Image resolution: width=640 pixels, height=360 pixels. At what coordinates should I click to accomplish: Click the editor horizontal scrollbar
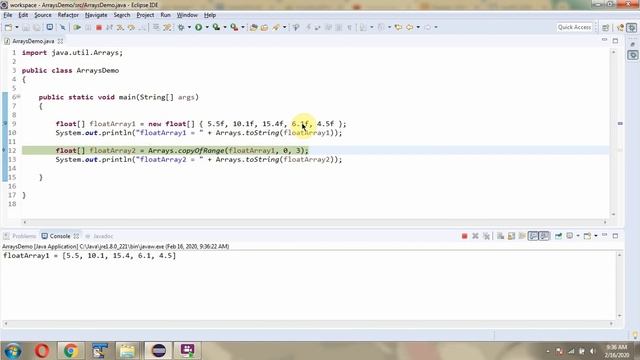click(x=315, y=222)
